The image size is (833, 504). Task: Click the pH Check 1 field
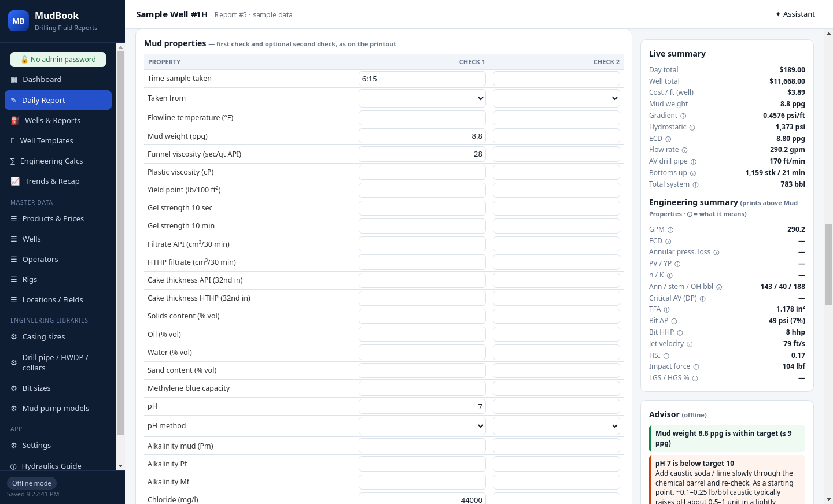tap(422, 406)
